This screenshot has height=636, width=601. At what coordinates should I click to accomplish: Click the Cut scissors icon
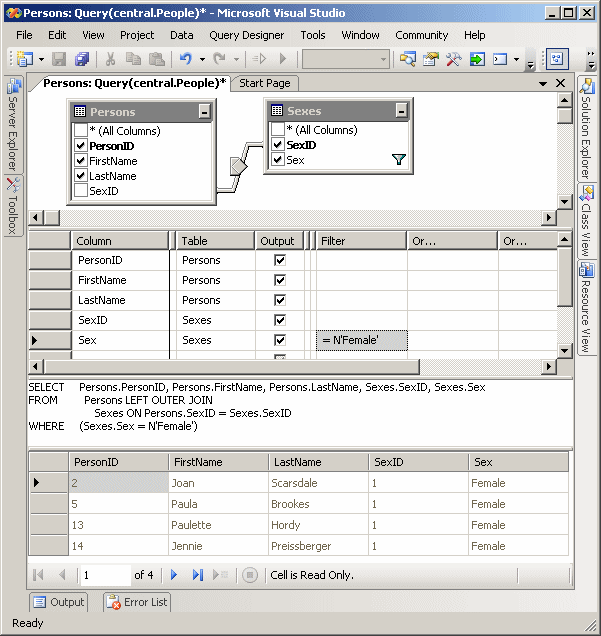(110, 59)
